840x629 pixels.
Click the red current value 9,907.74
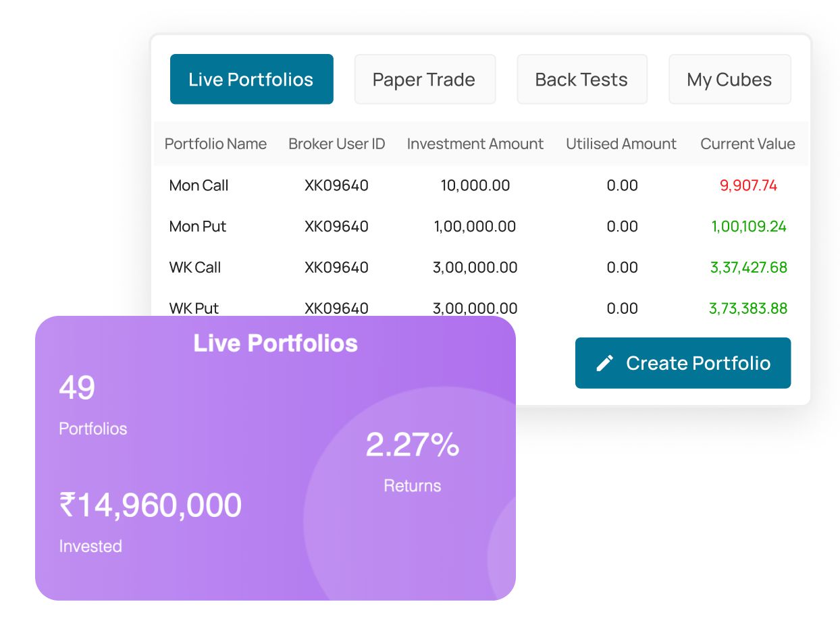tap(749, 185)
